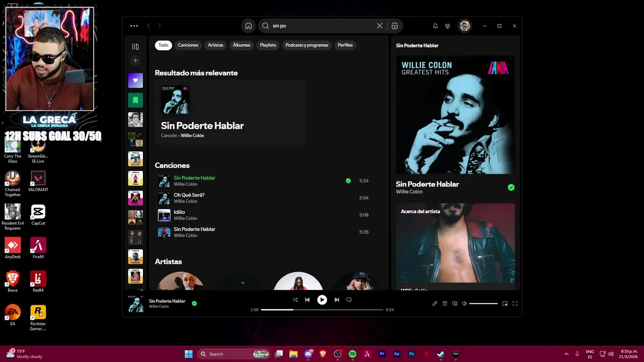This screenshot has width=644, height=362.
Task: Open the notifications bell
Action: tap(435, 26)
